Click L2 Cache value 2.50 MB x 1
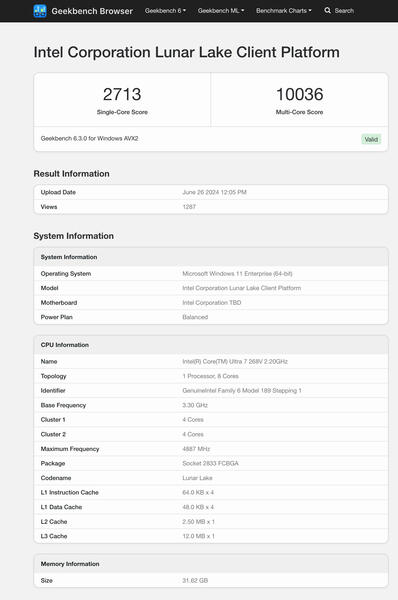This screenshot has width=398, height=600. [198, 522]
